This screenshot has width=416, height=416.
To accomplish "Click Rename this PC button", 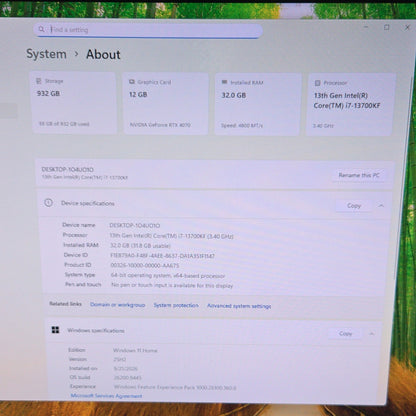I will 359,175.
